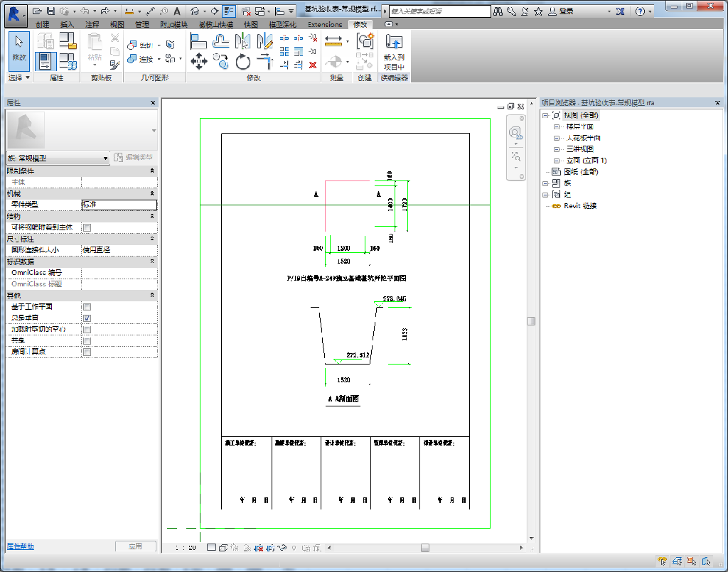Click the horizontal scrollbar thumb of drawing view

coord(425,548)
